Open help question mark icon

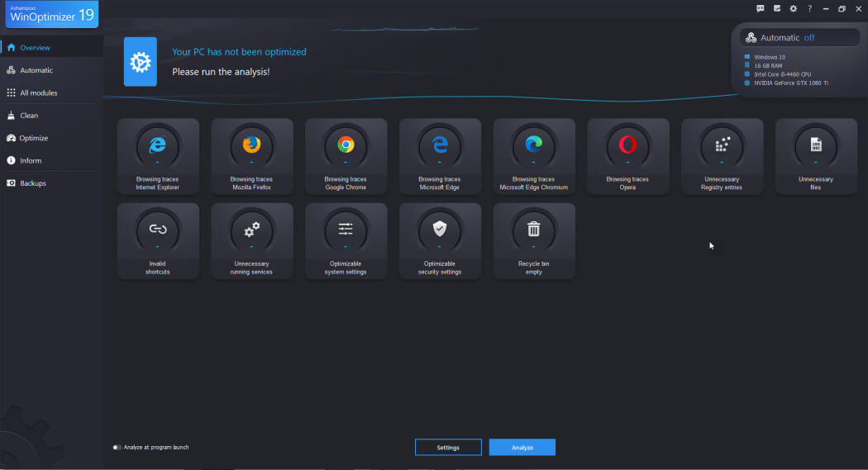[809, 9]
